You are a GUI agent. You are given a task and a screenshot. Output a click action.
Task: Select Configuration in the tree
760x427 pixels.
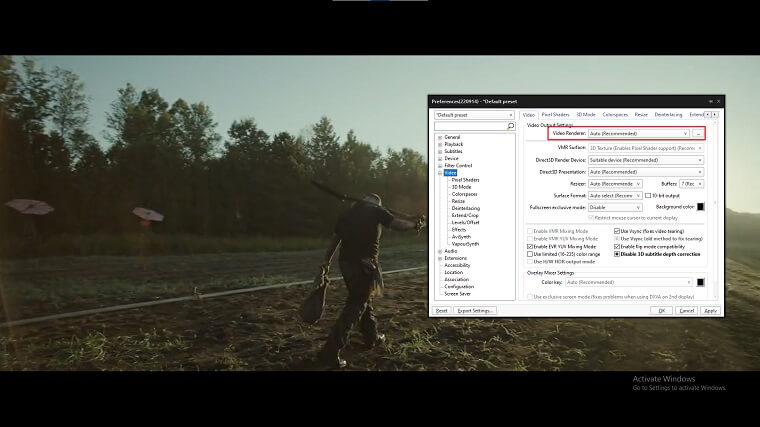click(459, 287)
